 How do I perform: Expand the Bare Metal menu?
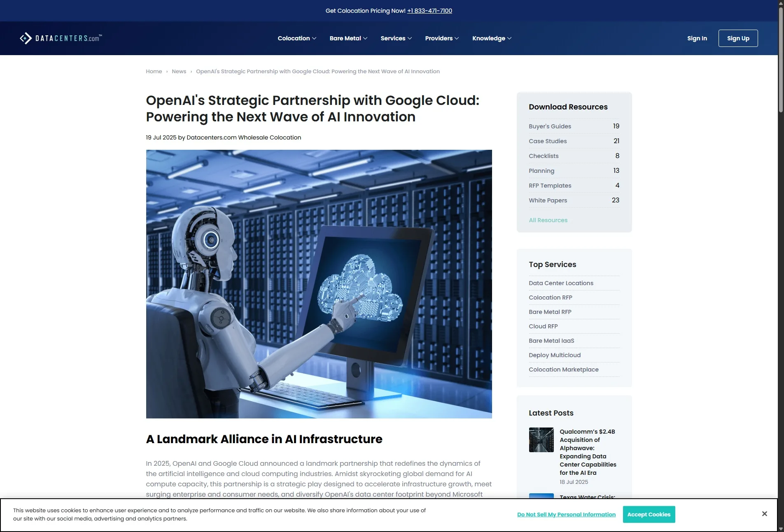(x=348, y=38)
